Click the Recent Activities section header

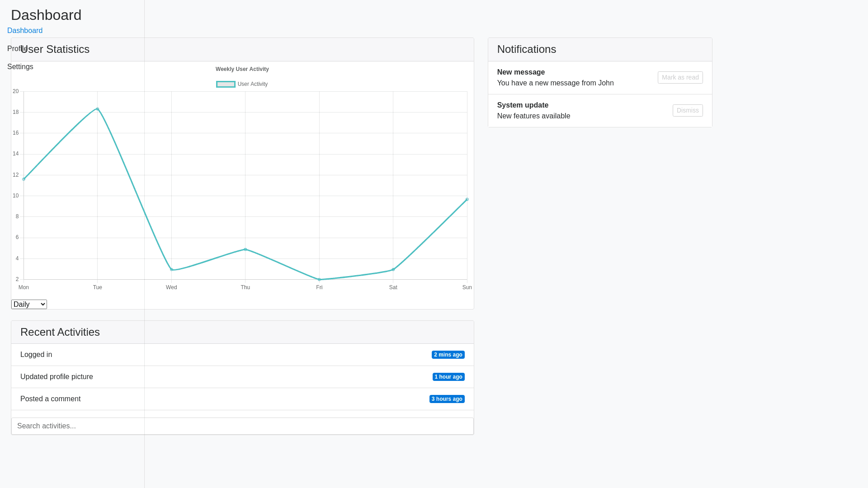click(x=60, y=332)
